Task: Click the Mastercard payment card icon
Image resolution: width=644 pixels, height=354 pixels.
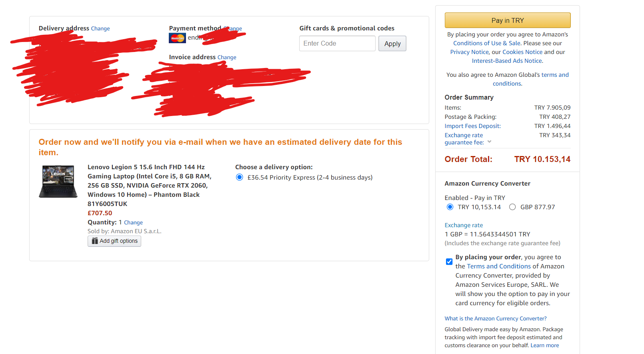Action: point(177,38)
